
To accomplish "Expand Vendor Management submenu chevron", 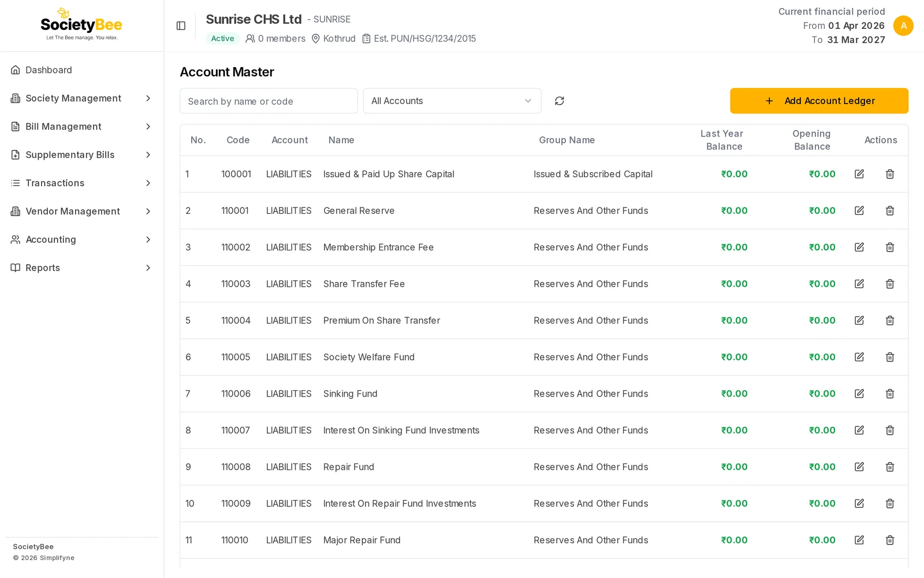I will pos(148,212).
